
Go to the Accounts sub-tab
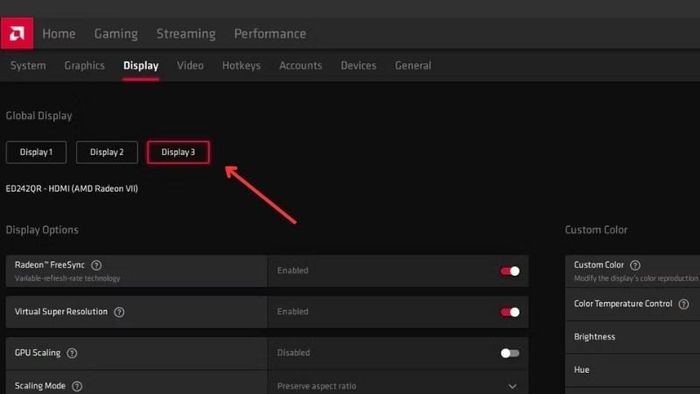(x=300, y=66)
